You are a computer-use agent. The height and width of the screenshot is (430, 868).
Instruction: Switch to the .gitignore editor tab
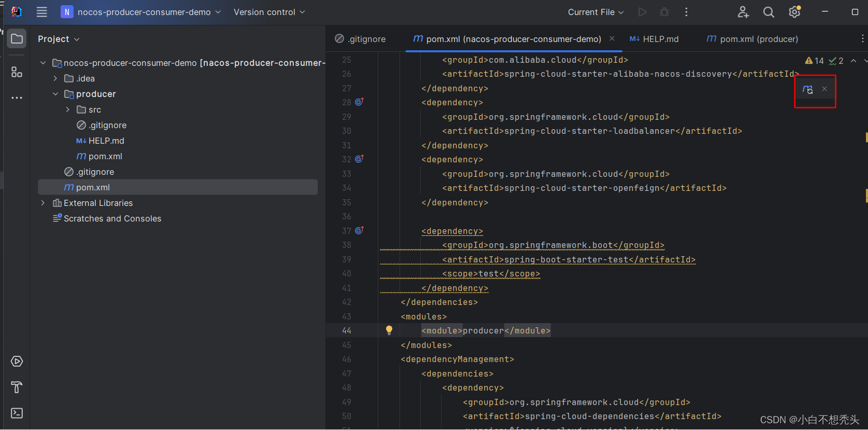361,39
